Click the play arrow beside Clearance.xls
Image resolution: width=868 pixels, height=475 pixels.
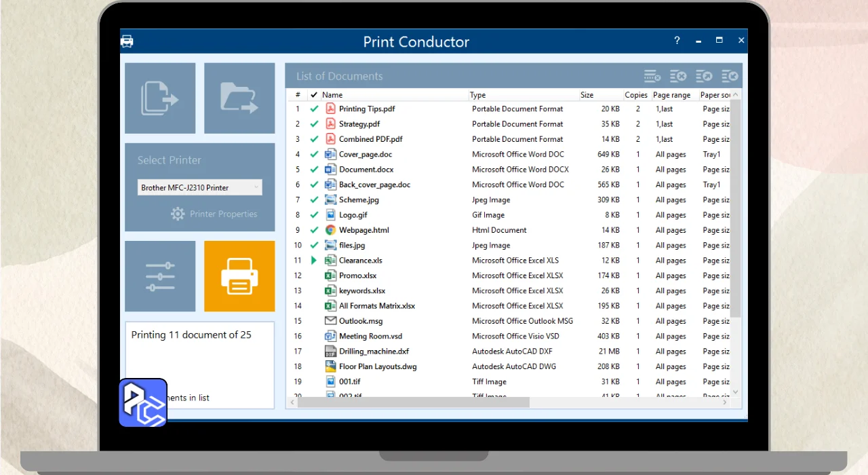coord(314,260)
